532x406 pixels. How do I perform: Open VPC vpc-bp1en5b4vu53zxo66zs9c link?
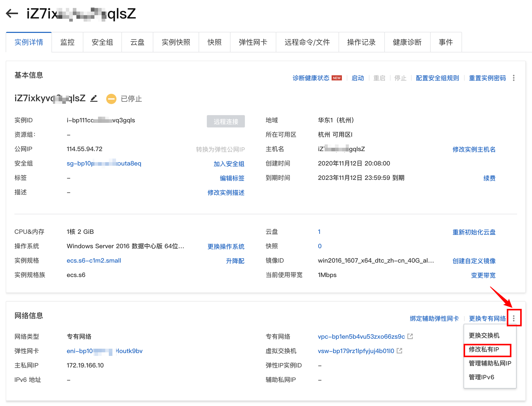pos(361,337)
